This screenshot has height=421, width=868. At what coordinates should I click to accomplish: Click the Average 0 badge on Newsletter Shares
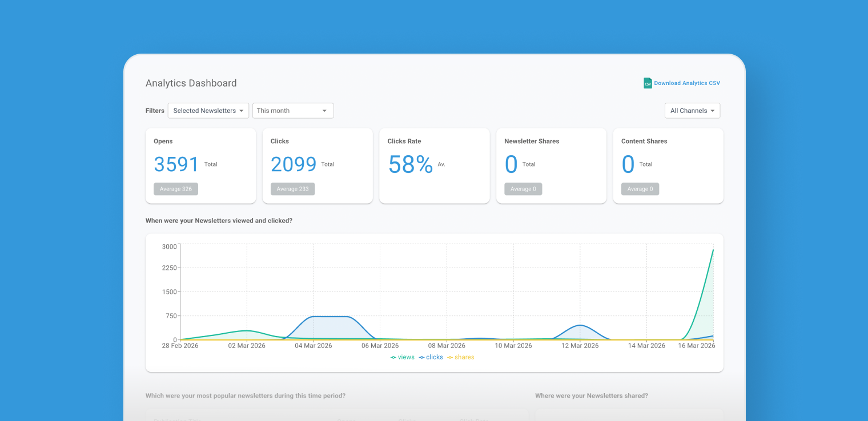523,189
